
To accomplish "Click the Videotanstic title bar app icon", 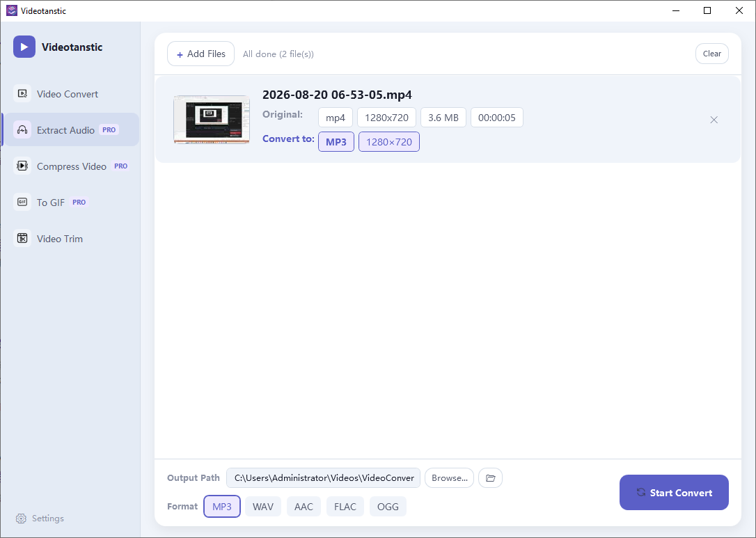I will pos(12,10).
